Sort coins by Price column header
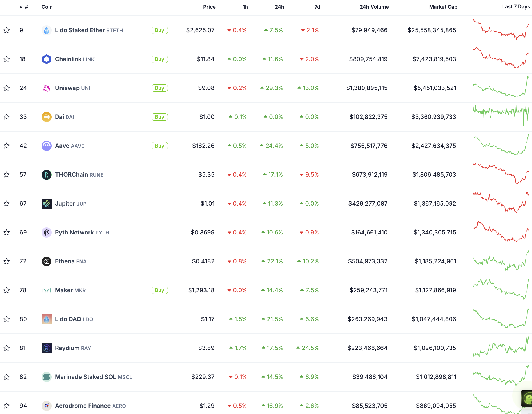Viewport: 532px width, 414px height. tap(209, 7)
